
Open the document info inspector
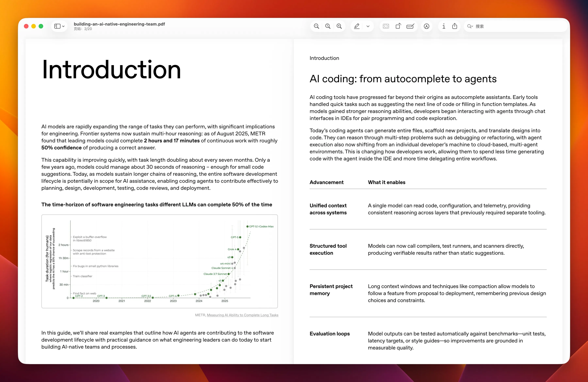point(444,26)
